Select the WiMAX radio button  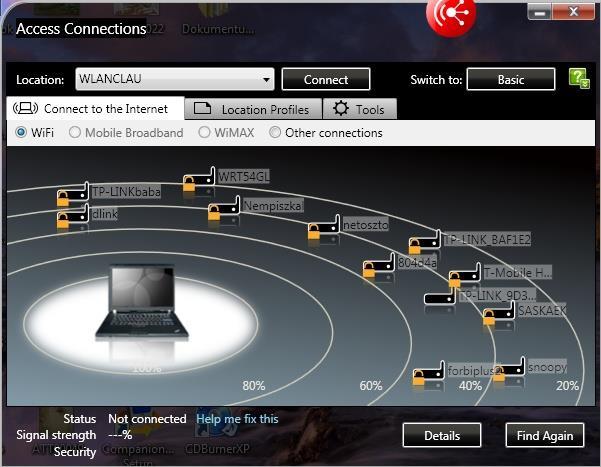click(x=204, y=132)
